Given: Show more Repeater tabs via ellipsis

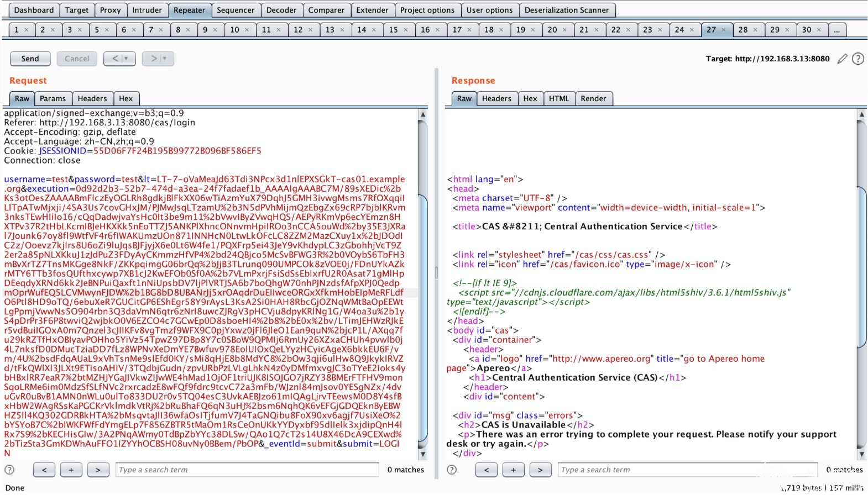Looking at the screenshot, I should (x=836, y=30).
